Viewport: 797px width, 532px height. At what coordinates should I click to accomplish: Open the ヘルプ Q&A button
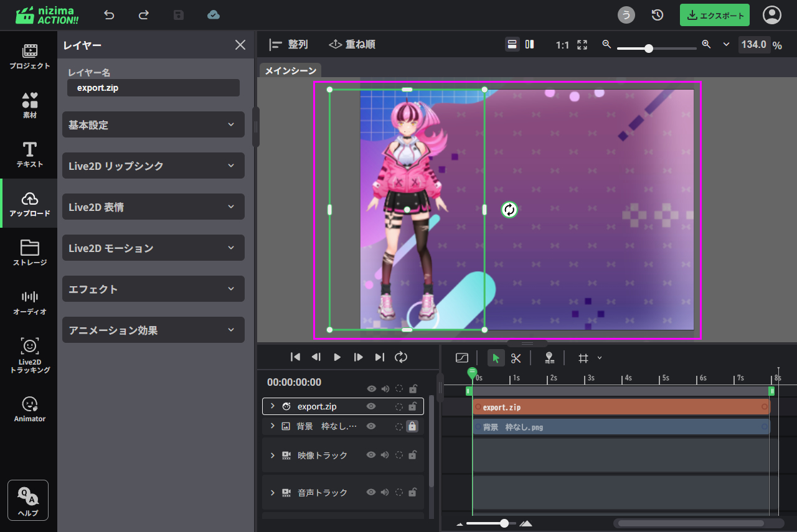28,500
